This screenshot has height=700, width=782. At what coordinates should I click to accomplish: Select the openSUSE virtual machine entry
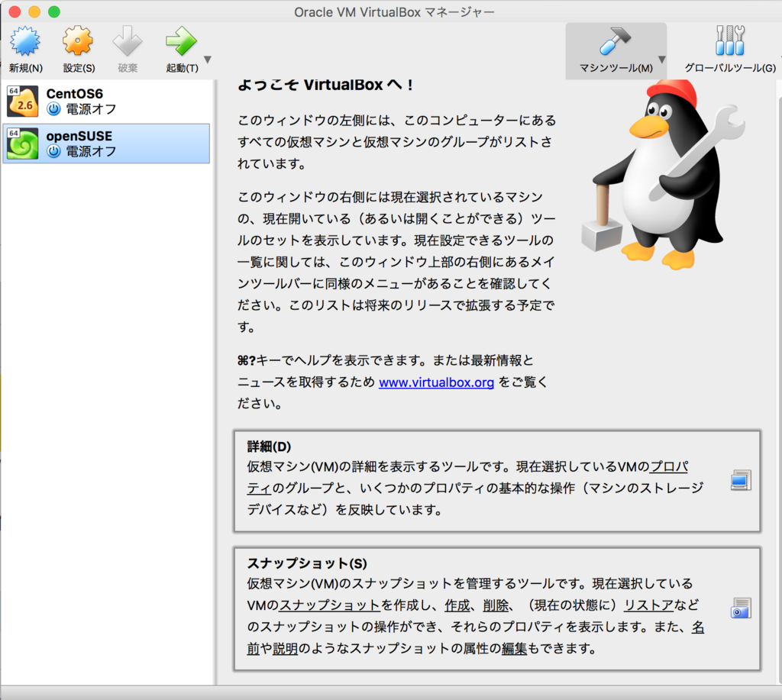[106, 144]
